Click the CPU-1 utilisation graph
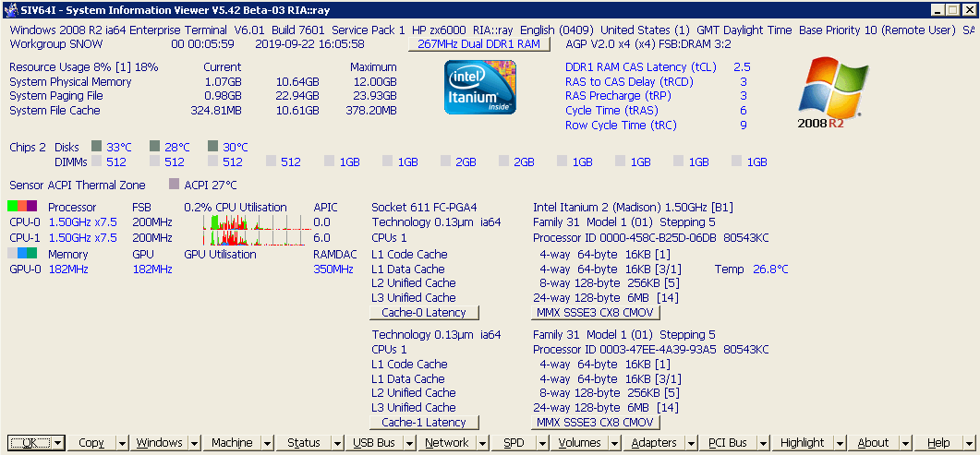Screen dimensions: 980x455 click(258, 238)
